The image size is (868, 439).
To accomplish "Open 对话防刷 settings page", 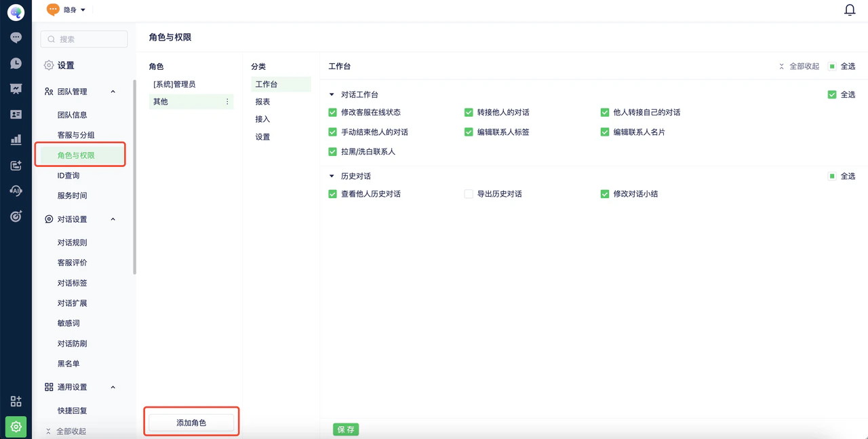I will pyautogui.click(x=73, y=344).
